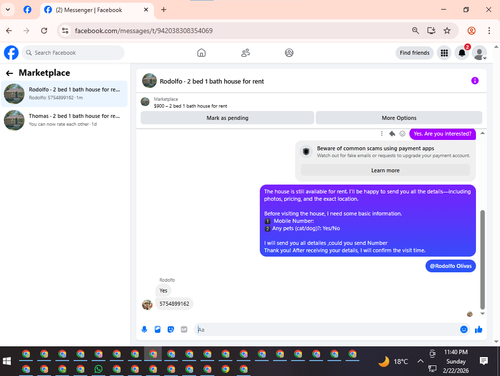Click the weather 18°C widget

[x=393, y=361]
